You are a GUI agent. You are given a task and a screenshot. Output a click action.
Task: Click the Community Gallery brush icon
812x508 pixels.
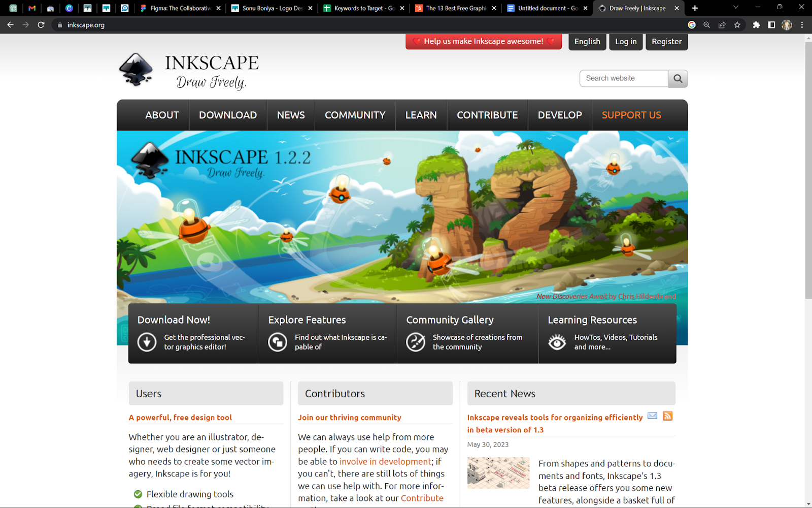[x=416, y=342]
